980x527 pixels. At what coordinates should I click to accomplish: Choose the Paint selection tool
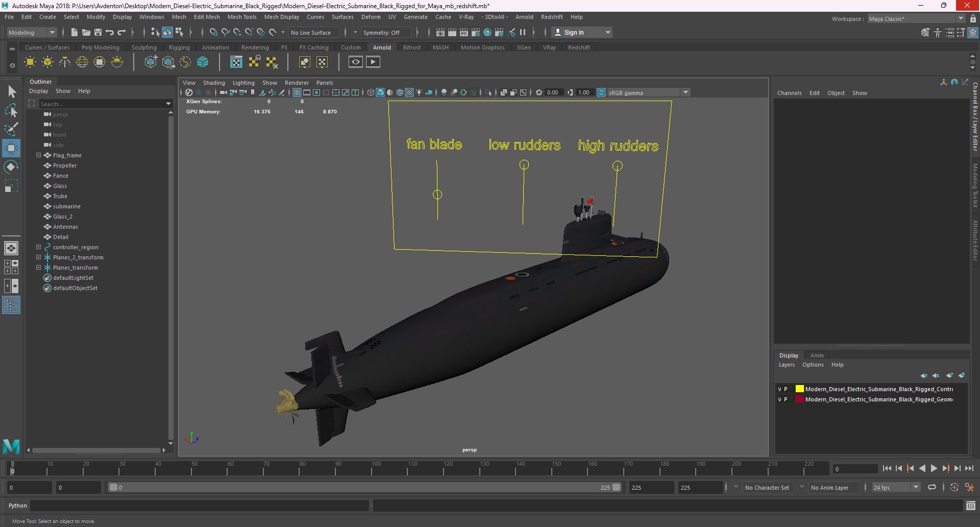coord(11,129)
